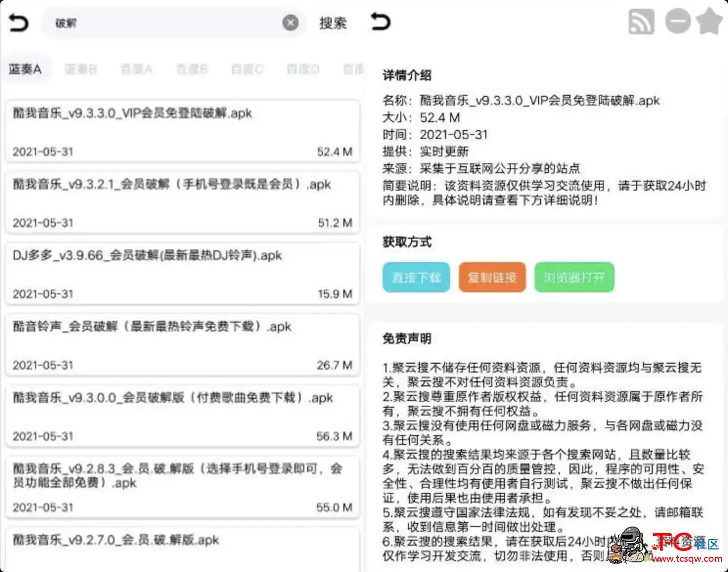Tap the 52.4 M size in the first result
Screen dimensions: 728x572
click(335, 152)
